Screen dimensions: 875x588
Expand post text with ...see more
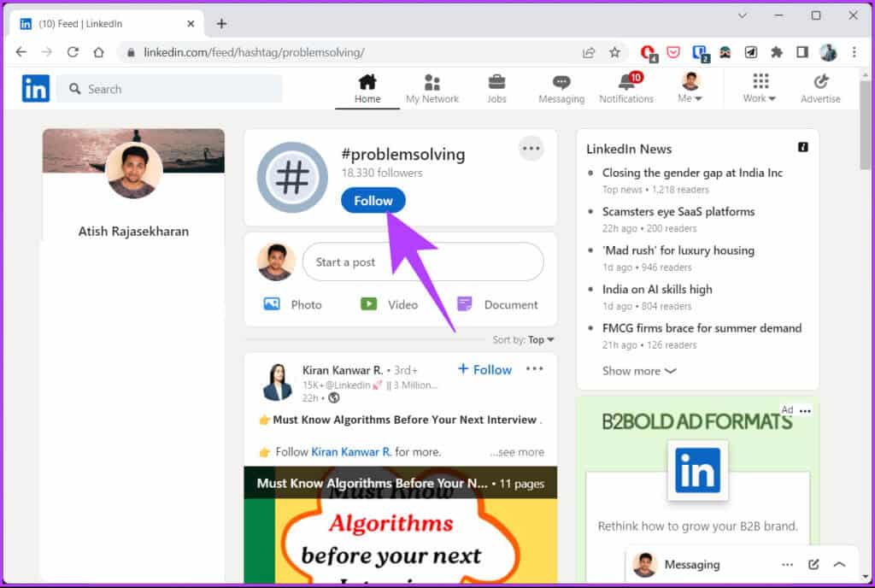pyautogui.click(x=517, y=452)
